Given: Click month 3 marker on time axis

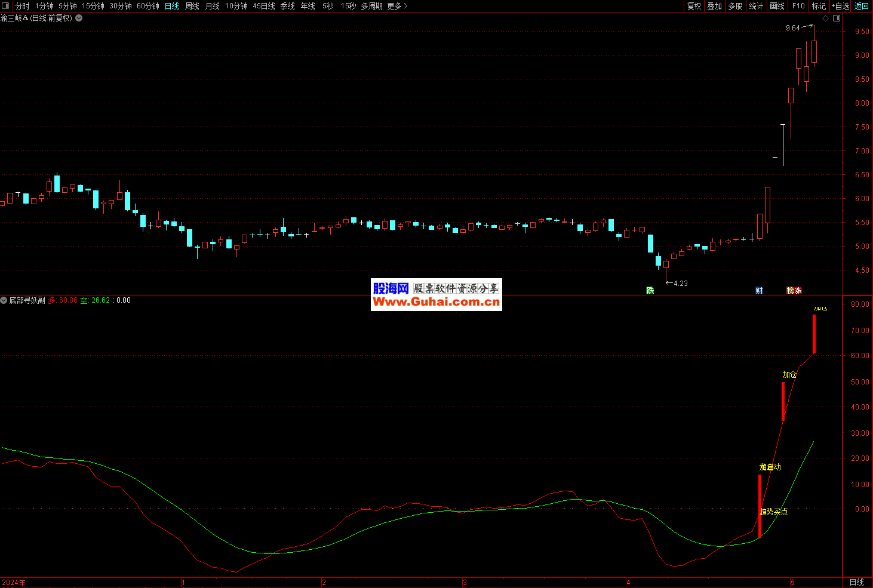Looking at the screenshot, I should 465,582.
